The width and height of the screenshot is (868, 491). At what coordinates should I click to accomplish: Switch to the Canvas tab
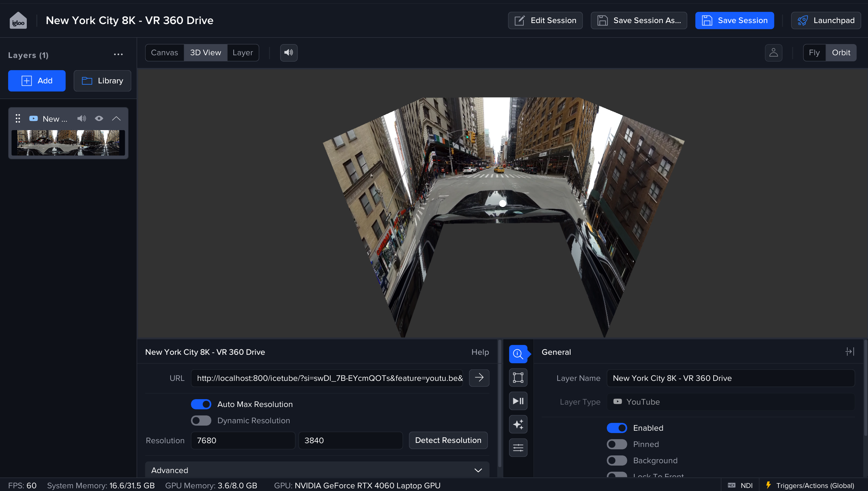point(165,53)
